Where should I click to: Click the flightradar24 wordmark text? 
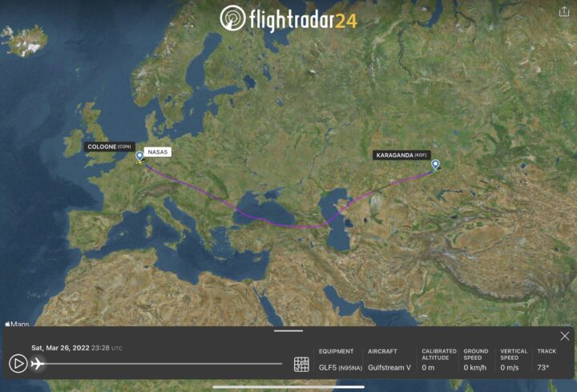pyautogui.click(x=303, y=20)
